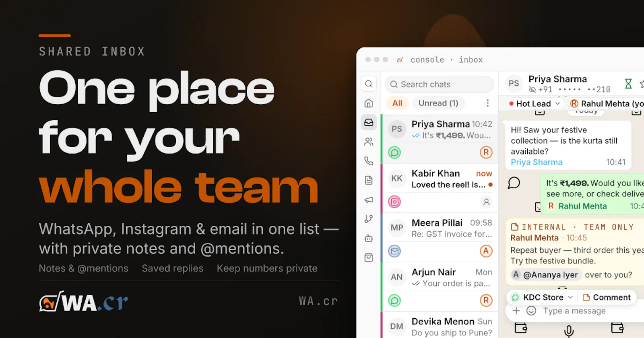Open the Arjun Nair conversation
The image size is (644, 338).
(440, 287)
